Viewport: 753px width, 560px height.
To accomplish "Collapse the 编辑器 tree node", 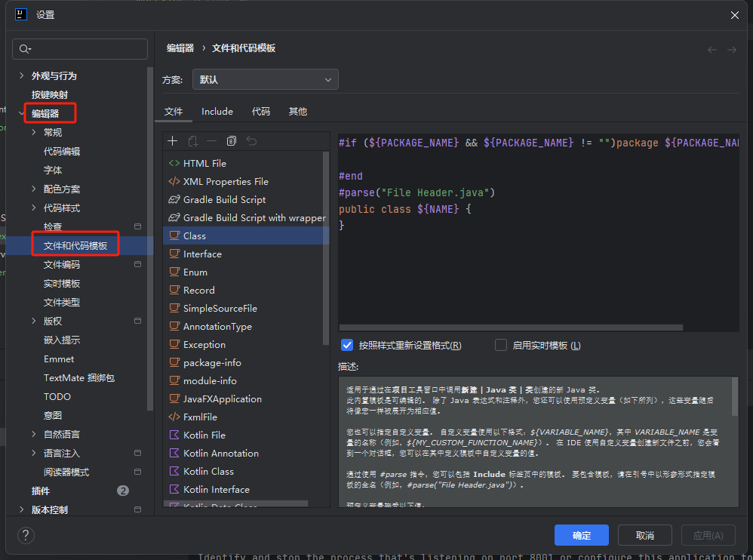I will (x=21, y=113).
